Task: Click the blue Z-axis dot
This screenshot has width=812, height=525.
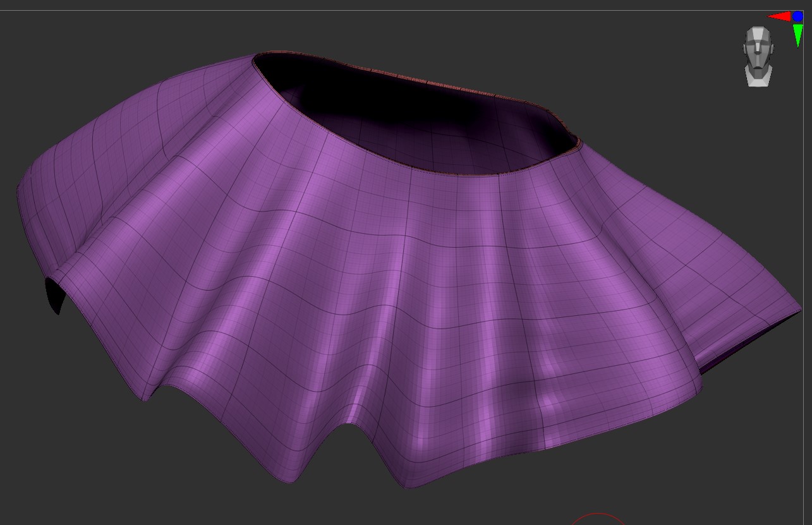Action: pos(797,17)
